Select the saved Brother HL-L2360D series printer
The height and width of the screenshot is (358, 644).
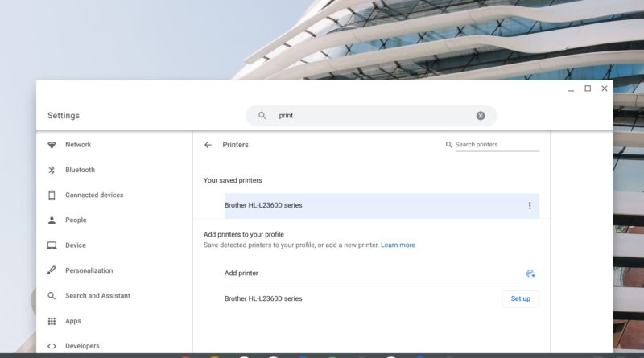[x=382, y=205]
